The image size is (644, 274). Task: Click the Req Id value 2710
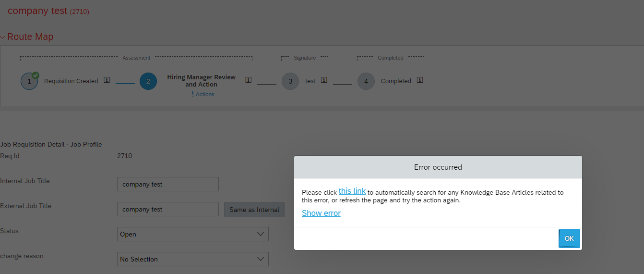[124, 156]
